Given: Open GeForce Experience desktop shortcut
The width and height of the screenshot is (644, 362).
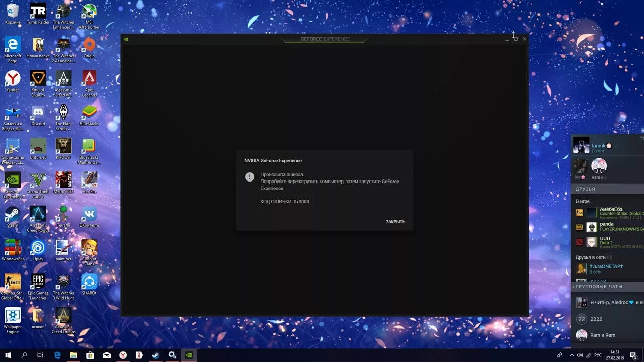Looking at the screenshot, I should coord(13,185).
